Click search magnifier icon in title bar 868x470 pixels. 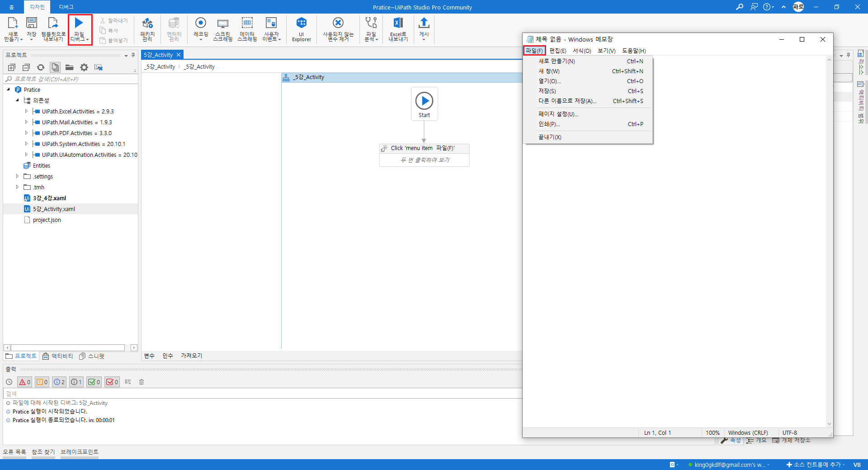(x=740, y=7)
